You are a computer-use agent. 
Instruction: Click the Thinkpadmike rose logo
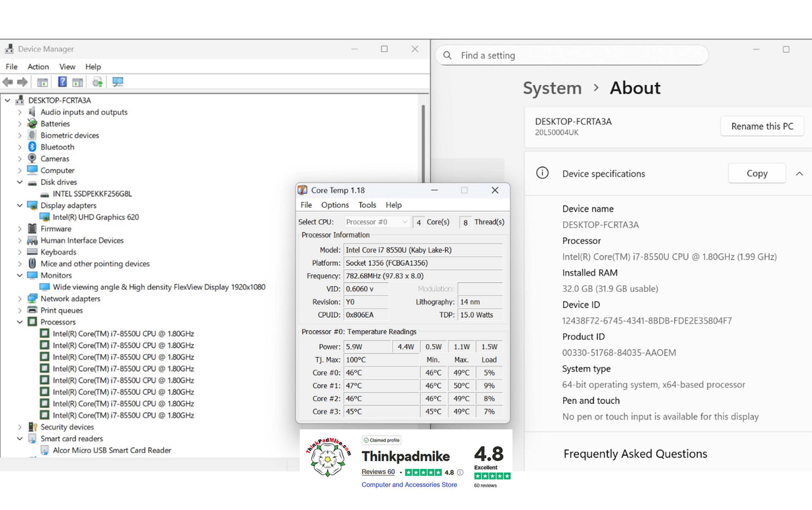coord(328,457)
